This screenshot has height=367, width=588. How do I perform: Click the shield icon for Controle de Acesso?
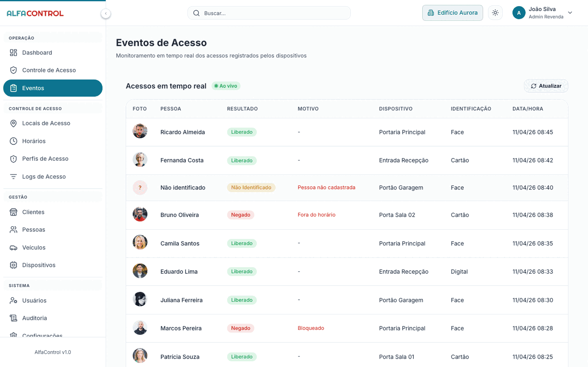click(x=14, y=70)
